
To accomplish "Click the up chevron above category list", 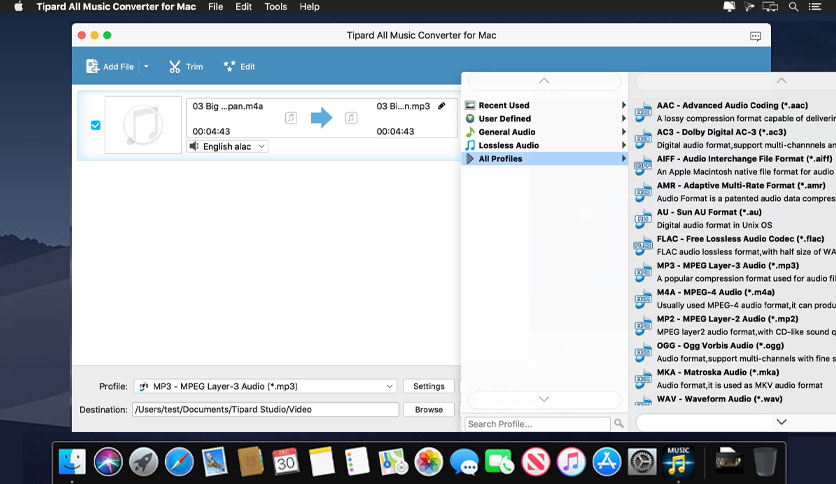I will [x=544, y=81].
